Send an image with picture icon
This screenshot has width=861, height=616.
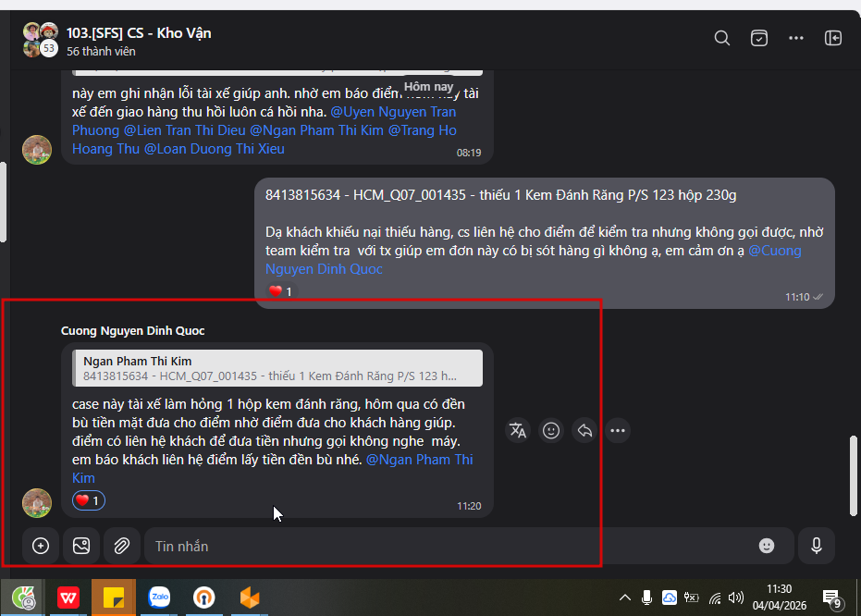tap(81, 546)
